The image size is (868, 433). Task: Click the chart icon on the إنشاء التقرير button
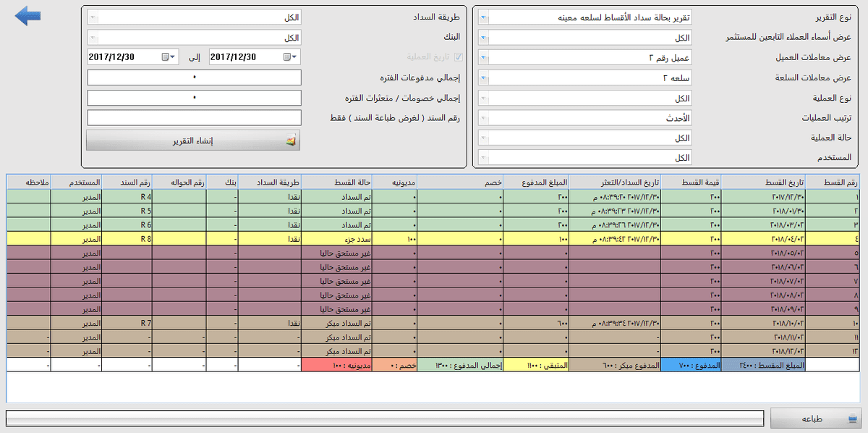pyautogui.click(x=291, y=141)
